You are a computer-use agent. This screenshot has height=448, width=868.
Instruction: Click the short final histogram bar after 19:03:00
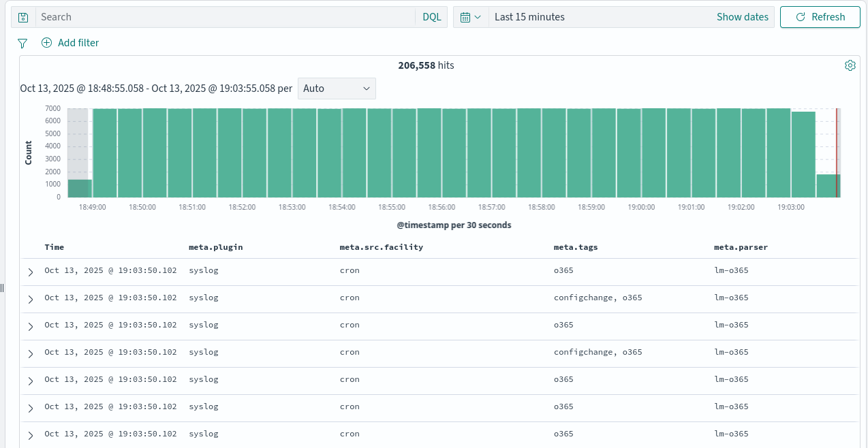point(827,186)
